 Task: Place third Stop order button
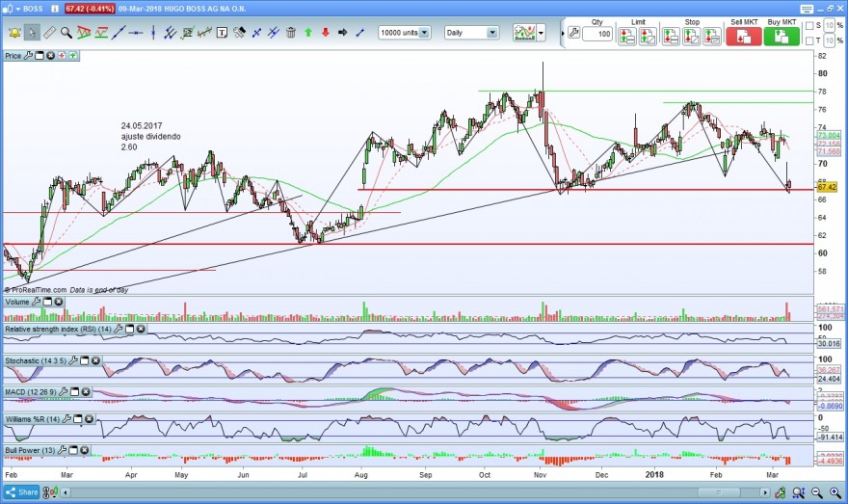[712, 37]
